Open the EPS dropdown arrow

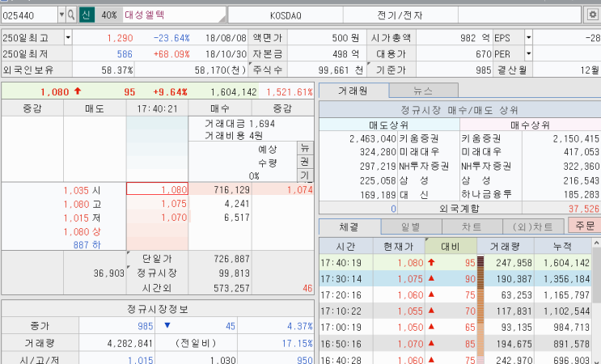[x=528, y=38]
